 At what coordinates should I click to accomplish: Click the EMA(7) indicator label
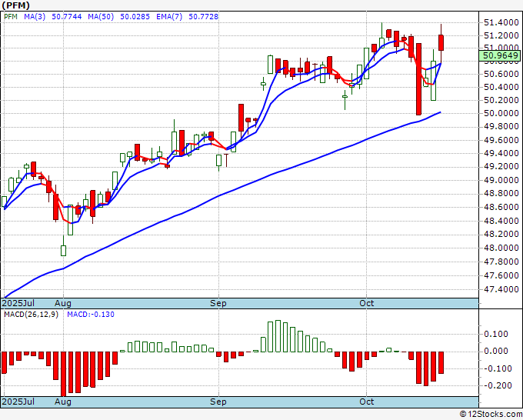[169, 16]
